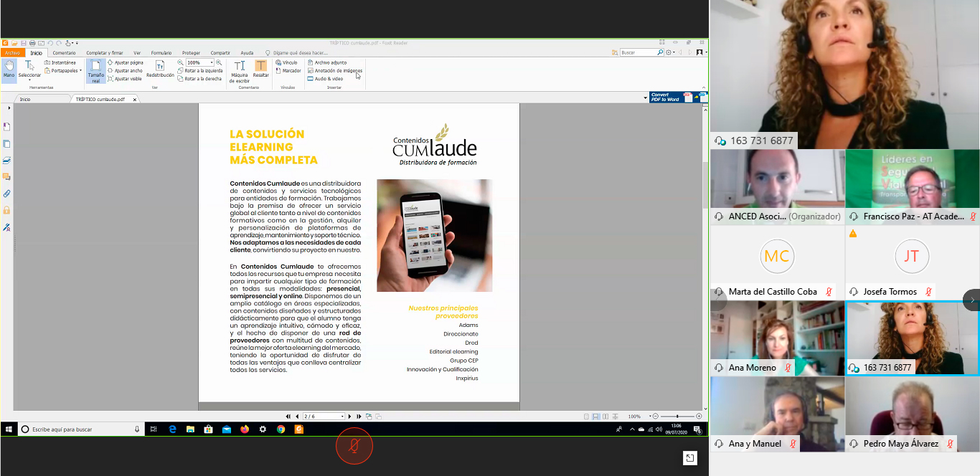Unmute the red microphone button
This screenshot has width=980, height=476.
(x=354, y=445)
